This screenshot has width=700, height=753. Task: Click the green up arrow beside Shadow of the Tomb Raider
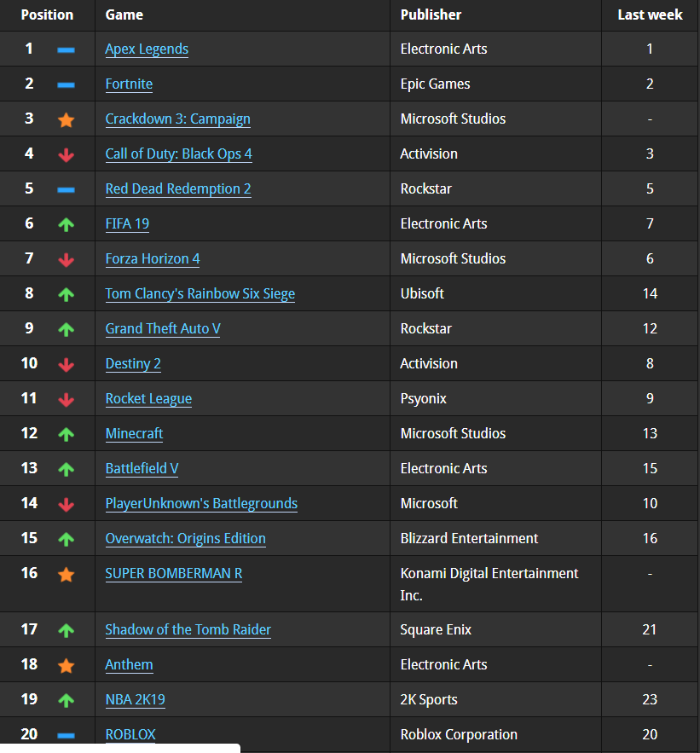[x=66, y=630]
